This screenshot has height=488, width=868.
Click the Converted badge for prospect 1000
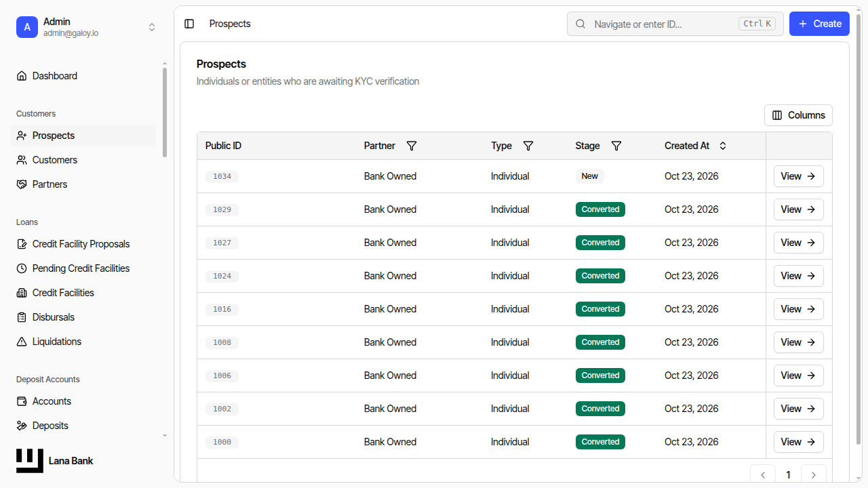tap(600, 442)
